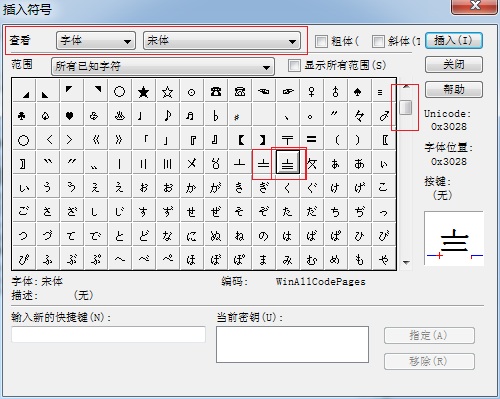Image resolution: width=500 pixels, height=399 pixels.
Task: Focus the 输入新的快捷键 shortcut input field
Action: [108, 334]
